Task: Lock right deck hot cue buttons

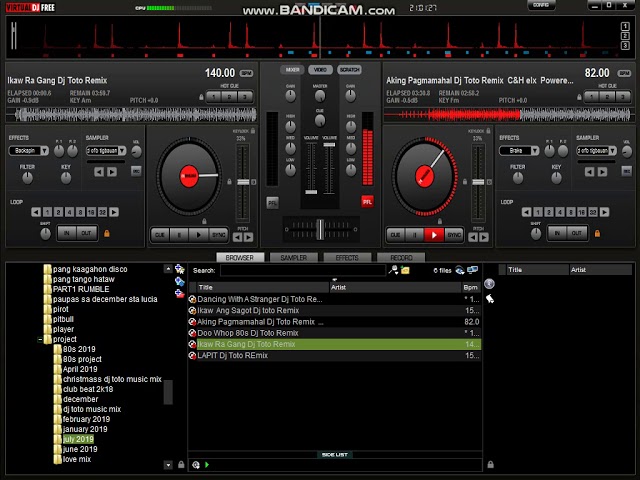Action: point(579,97)
